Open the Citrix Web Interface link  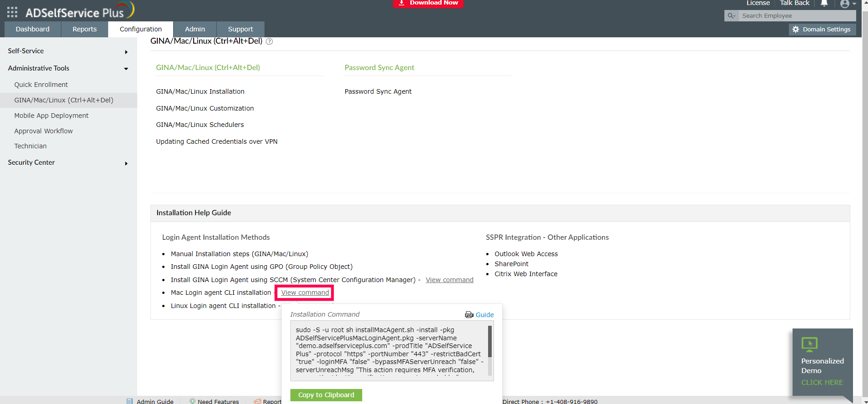tap(526, 274)
